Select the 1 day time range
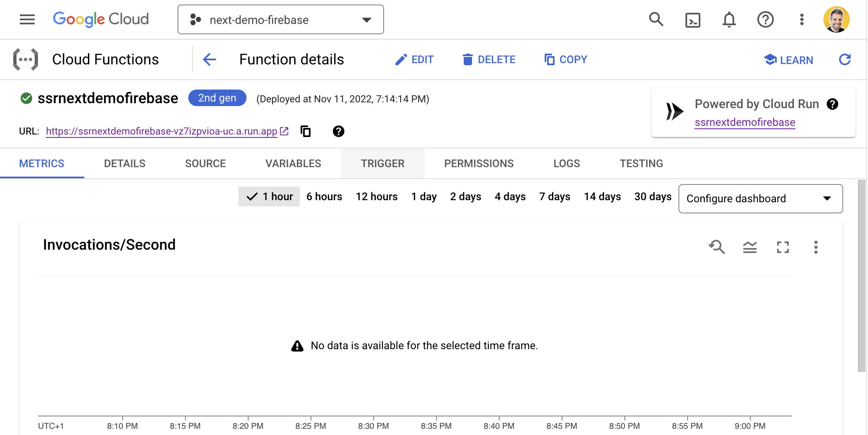Screen dimensions: 868x435 [x=424, y=196]
